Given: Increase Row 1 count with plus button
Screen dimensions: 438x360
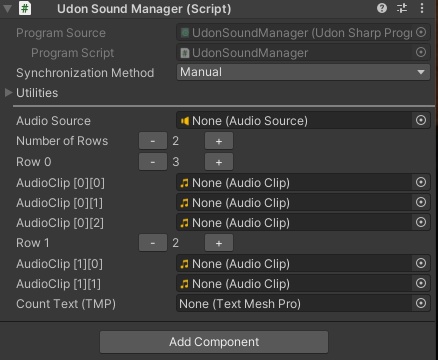Looking at the screenshot, I should (219, 243).
